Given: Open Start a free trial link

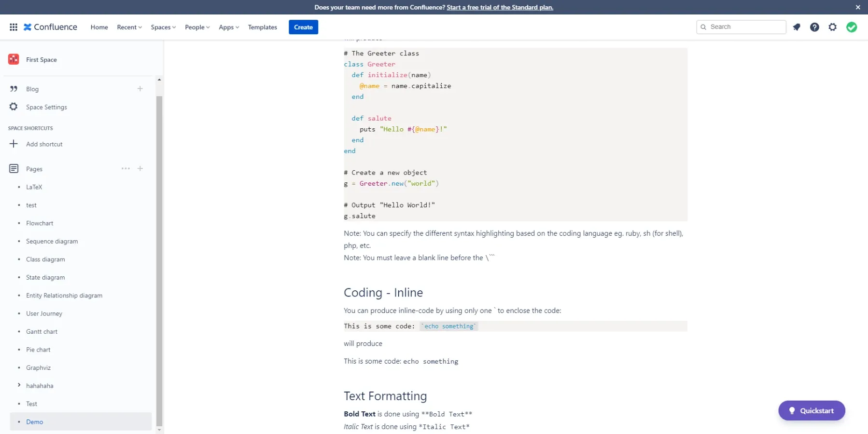Looking at the screenshot, I should click(500, 7).
